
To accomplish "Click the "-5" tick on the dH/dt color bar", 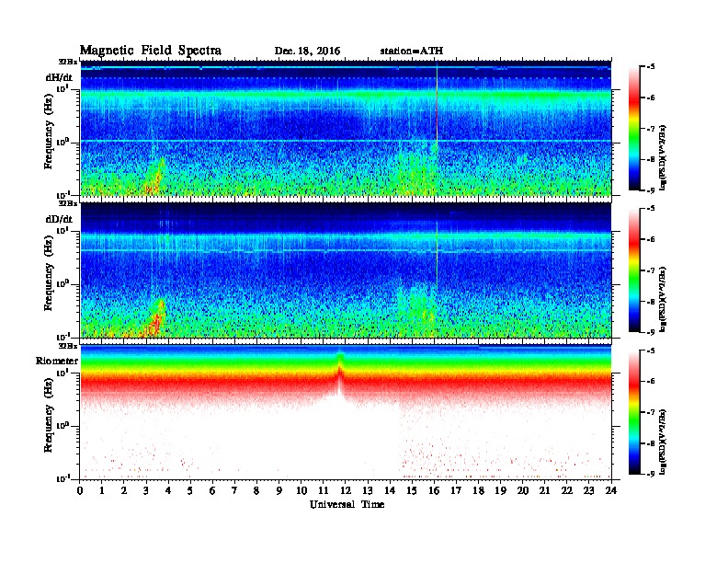I will point(650,67).
